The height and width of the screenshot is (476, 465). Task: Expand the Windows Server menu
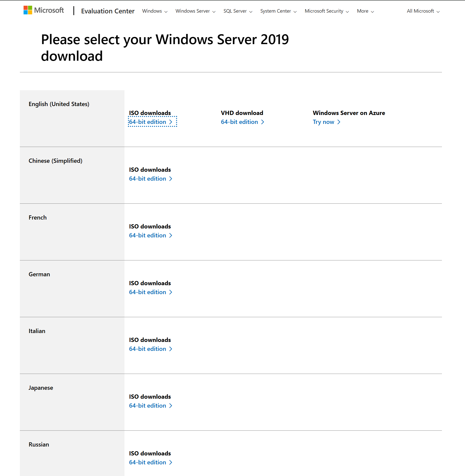(x=195, y=11)
